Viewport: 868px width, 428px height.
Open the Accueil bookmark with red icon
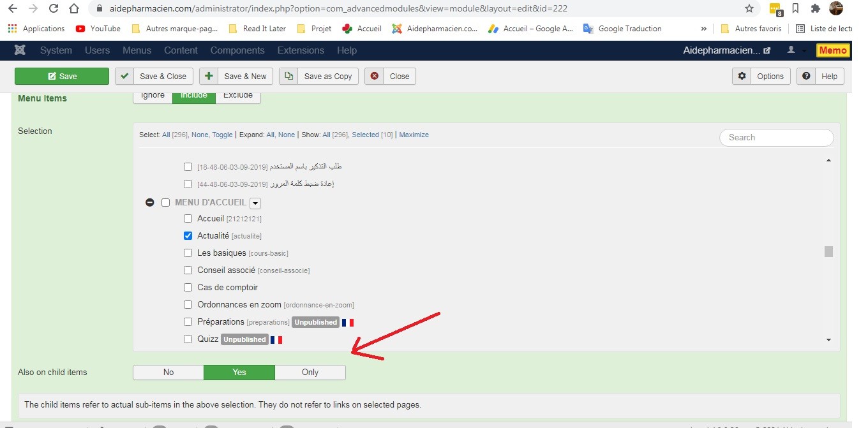(x=362, y=29)
